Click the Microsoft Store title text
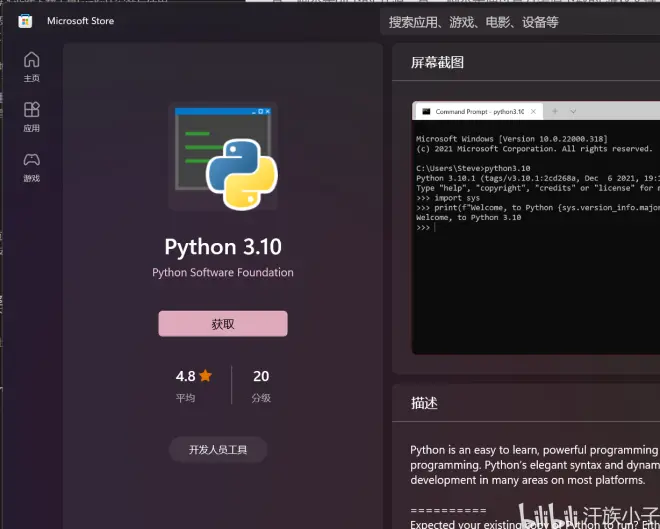Viewport: 660px width, 529px height. point(80,21)
